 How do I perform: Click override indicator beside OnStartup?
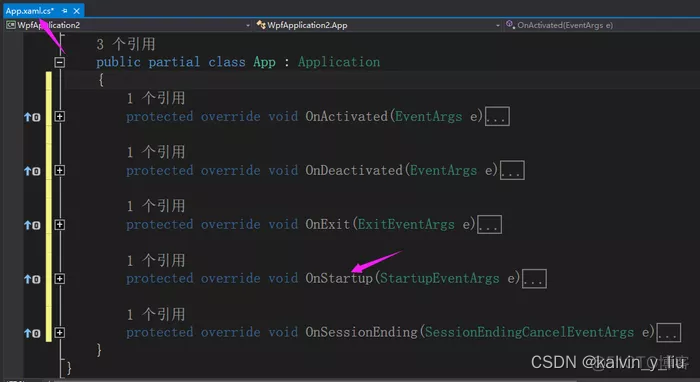[x=32, y=279]
